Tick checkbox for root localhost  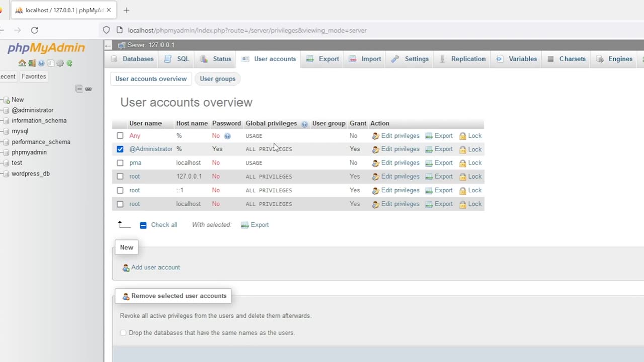(x=120, y=204)
